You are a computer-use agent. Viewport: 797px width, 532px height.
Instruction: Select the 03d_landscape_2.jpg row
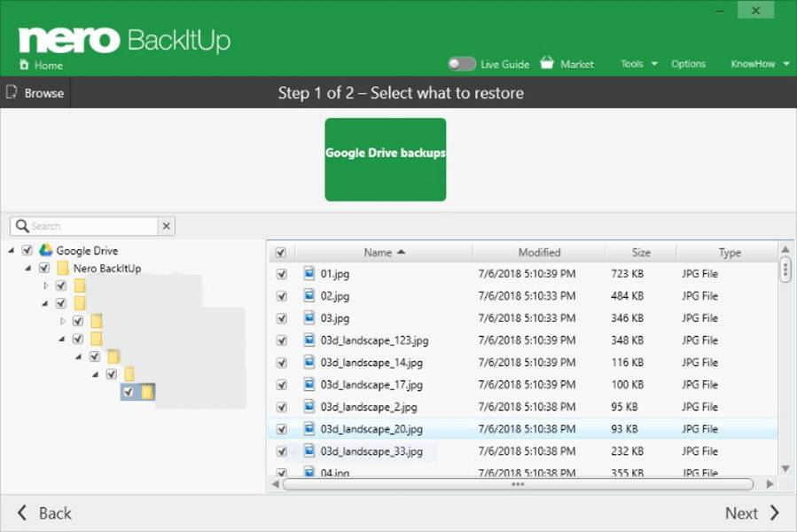(x=522, y=407)
